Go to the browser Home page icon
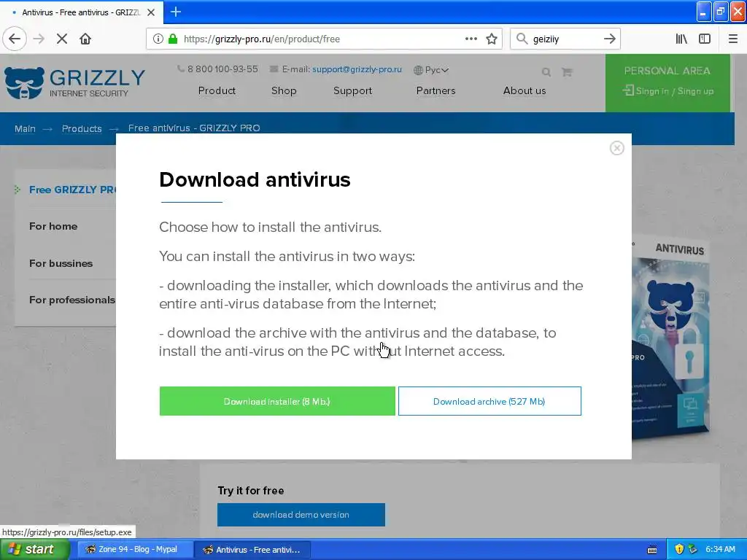The image size is (747, 560). pos(85,39)
